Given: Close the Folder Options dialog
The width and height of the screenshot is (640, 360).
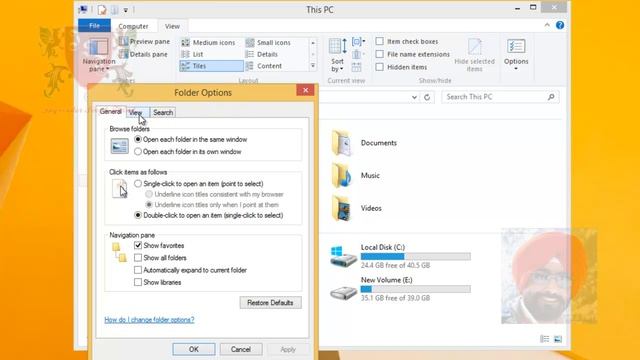Looking at the screenshot, I should [x=305, y=90].
